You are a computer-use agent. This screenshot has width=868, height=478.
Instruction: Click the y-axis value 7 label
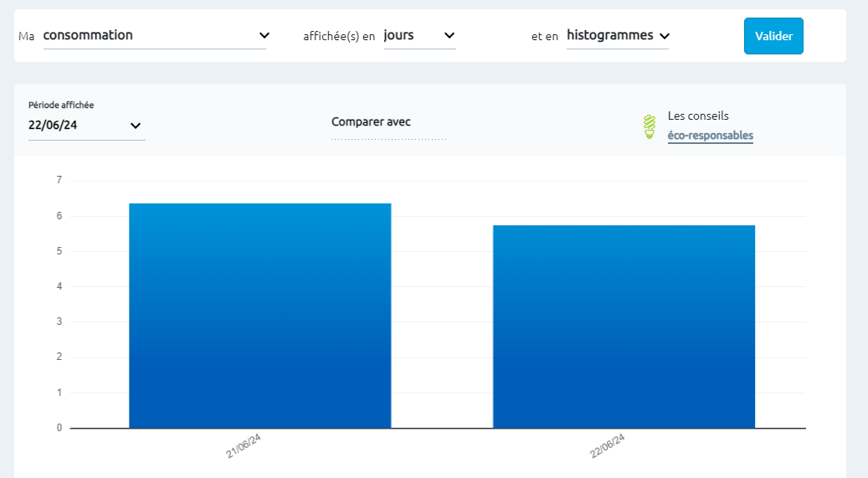59,180
